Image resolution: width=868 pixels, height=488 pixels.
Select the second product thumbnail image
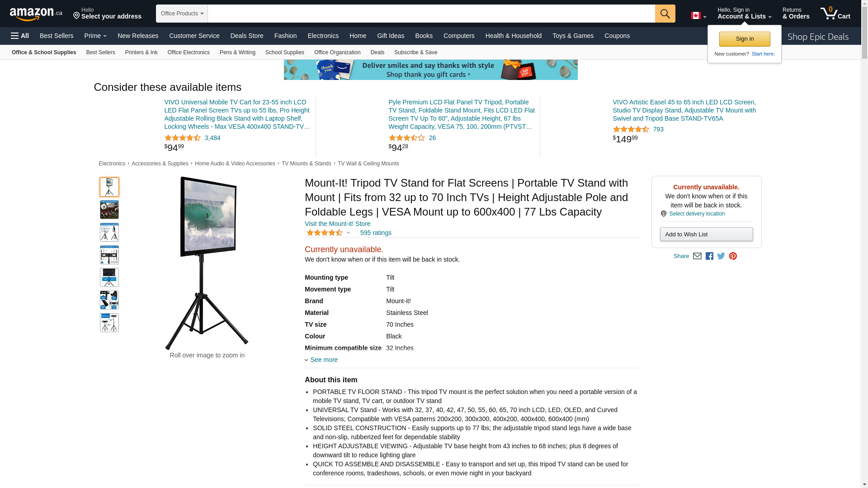(109, 210)
